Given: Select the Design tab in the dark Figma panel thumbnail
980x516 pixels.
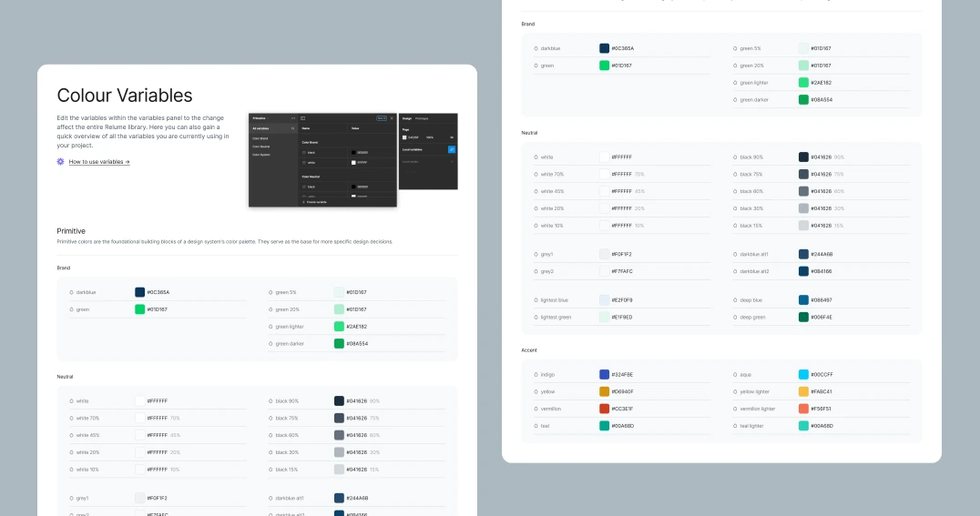Looking at the screenshot, I should click(407, 118).
